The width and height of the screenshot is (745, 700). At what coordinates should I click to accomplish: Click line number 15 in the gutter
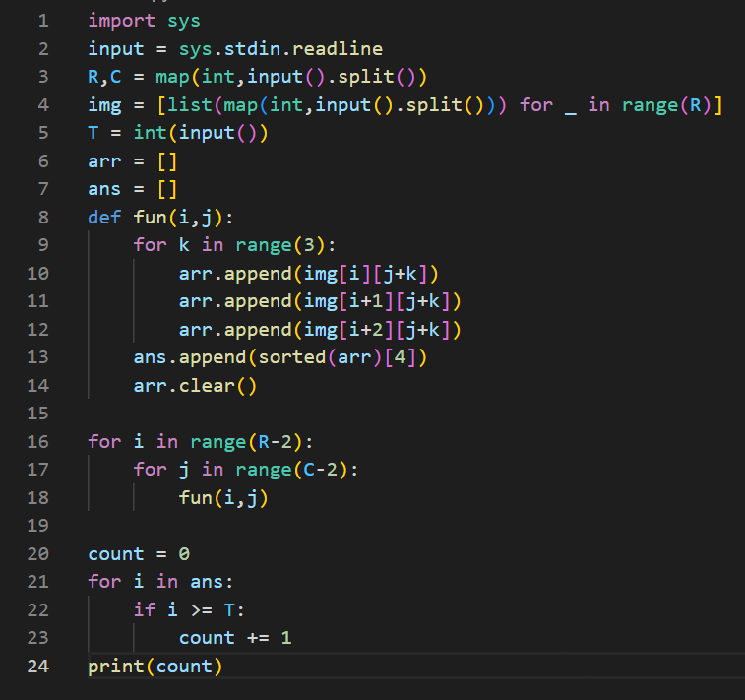pyautogui.click(x=38, y=414)
